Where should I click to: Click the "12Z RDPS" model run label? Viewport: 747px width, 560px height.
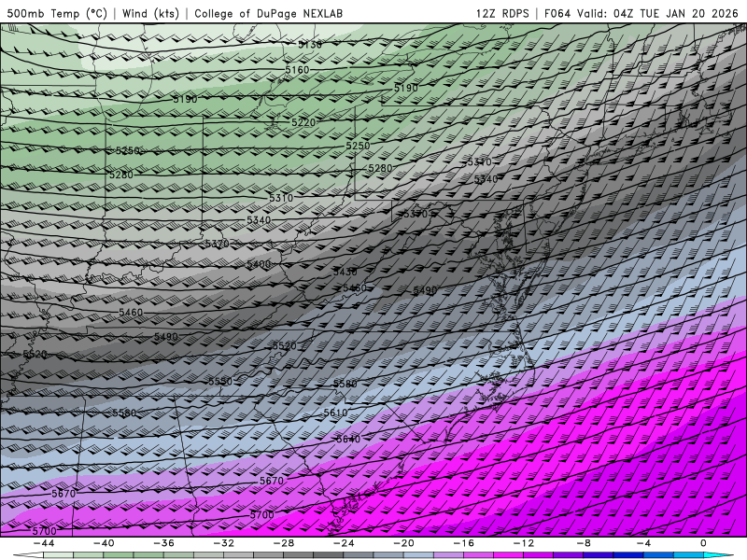click(502, 13)
